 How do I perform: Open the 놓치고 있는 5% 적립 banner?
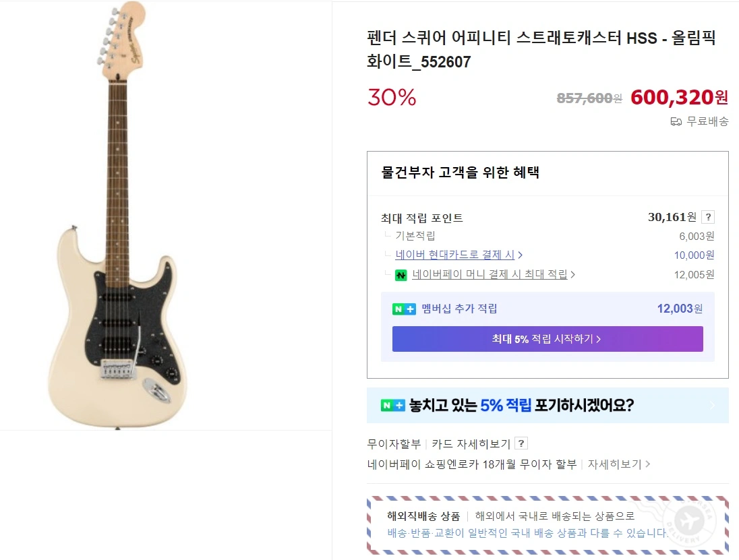521,406
